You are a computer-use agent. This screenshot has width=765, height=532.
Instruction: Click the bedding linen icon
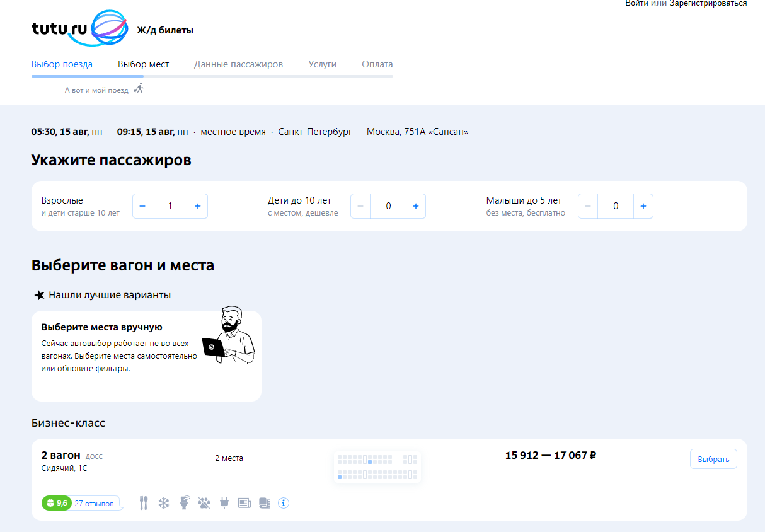click(x=265, y=503)
